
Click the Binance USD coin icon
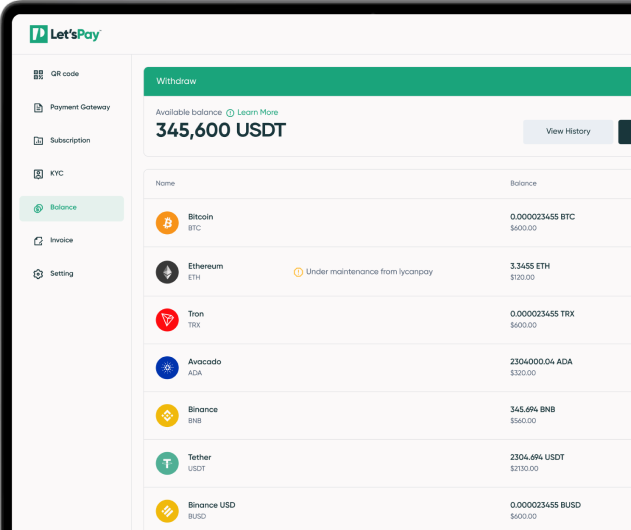pos(167,511)
